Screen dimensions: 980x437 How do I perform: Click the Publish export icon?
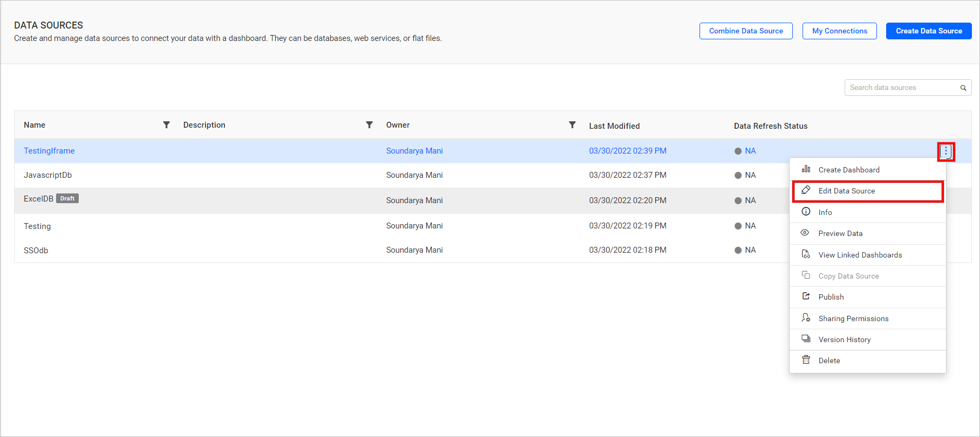pyautogui.click(x=806, y=296)
